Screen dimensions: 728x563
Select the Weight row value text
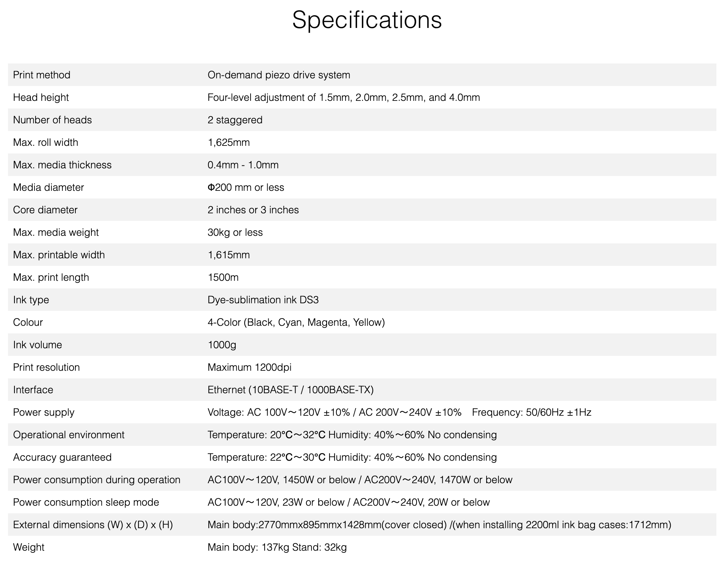click(277, 547)
